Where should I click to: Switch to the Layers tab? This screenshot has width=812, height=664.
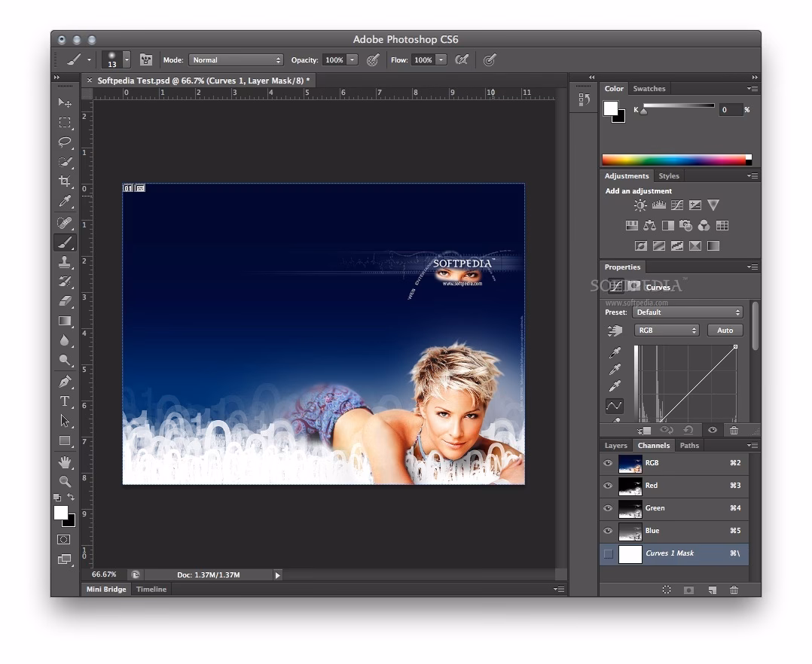pos(615,445)
